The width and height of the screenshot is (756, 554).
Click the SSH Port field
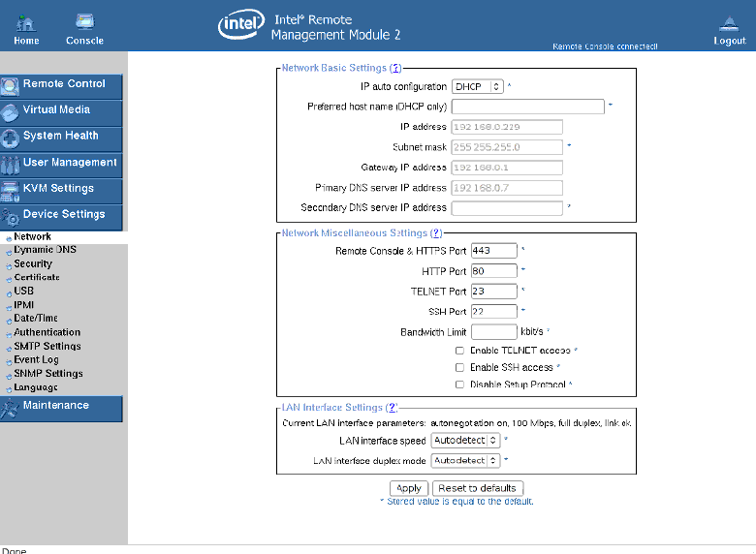[494, 311]
